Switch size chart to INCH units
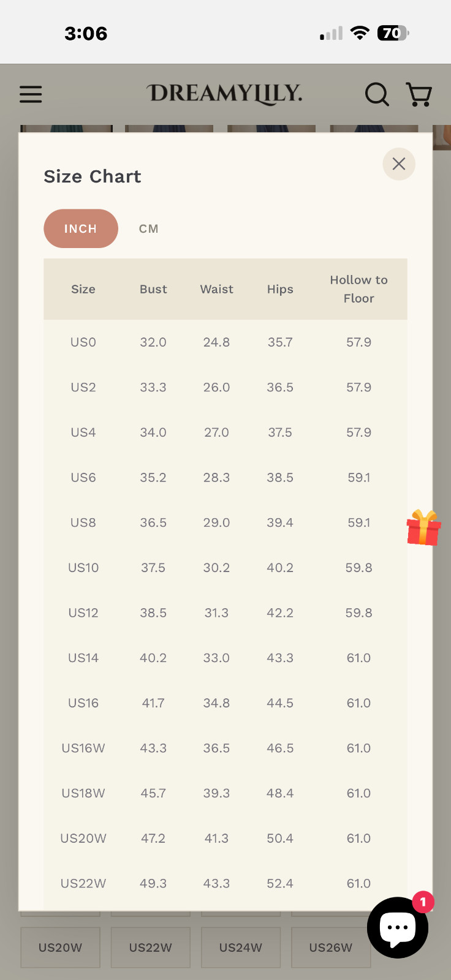Image resolution: width=451 pixels, height=980 pixels. [x=81, y=228]
